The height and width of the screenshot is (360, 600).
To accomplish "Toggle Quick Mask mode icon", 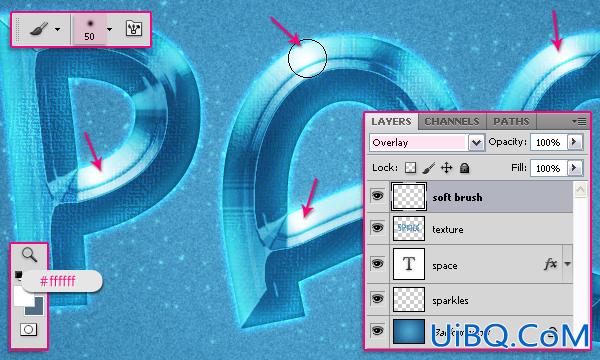I will click(x=29, y=329).
